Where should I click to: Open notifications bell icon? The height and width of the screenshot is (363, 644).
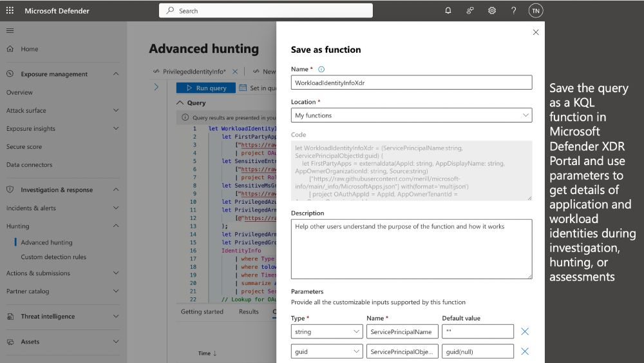[x=448, y=11]
